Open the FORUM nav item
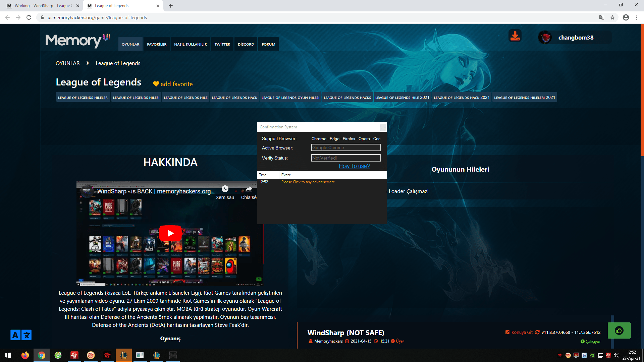644x362 pixels. point(269,44)
